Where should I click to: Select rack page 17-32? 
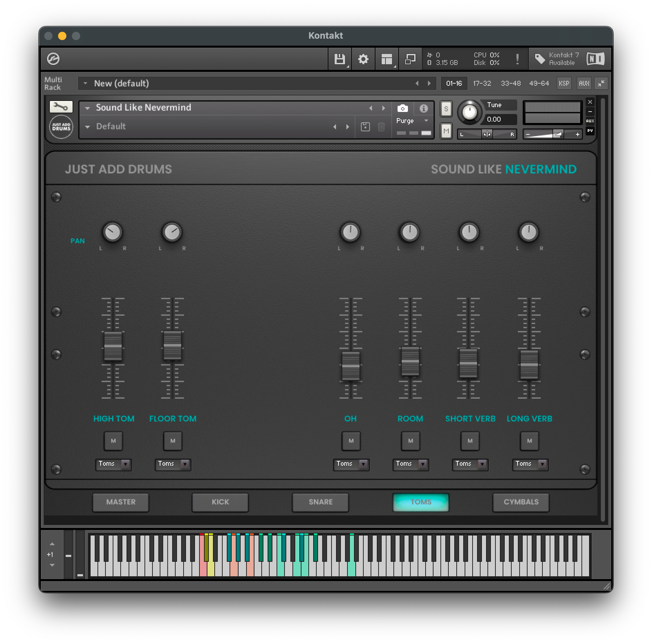[x=482, y=83]
